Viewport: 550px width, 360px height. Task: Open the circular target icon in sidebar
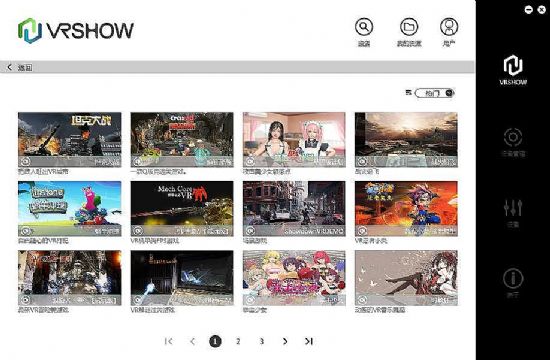click(513, 137)
